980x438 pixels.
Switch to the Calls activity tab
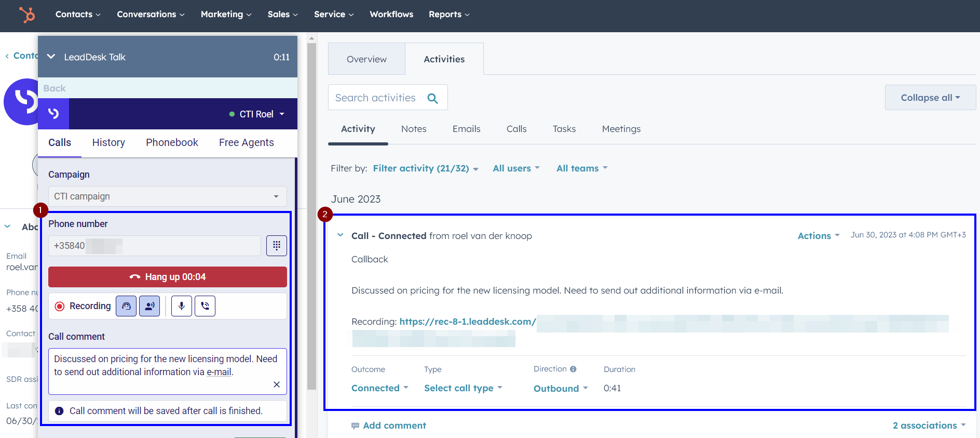click(x=516, y=129)
